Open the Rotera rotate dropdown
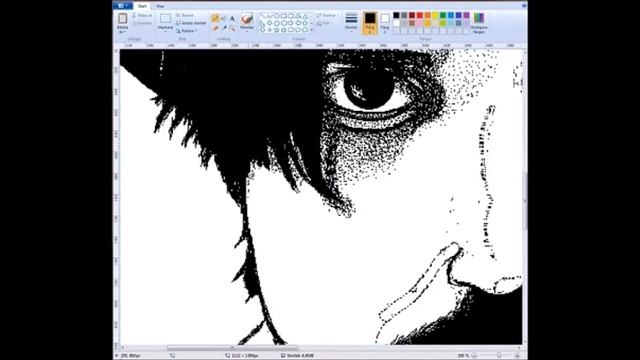Viewport: 640px width, 360px height. (187, 31)
